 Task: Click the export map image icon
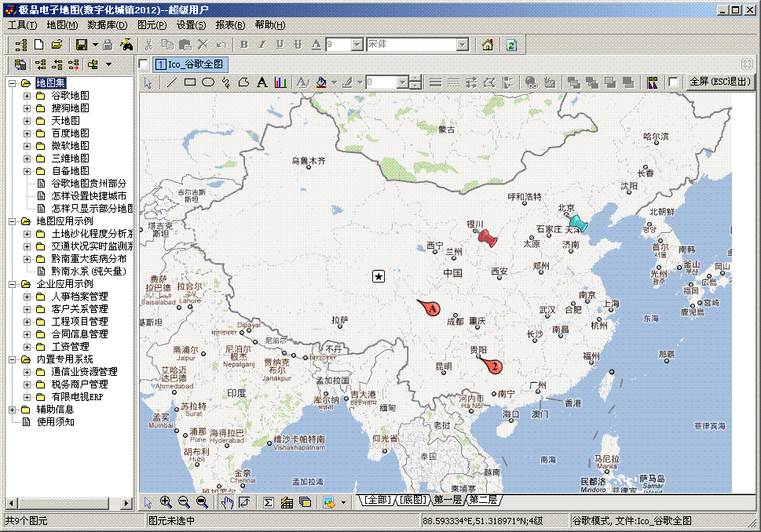[x=328, y=502]
